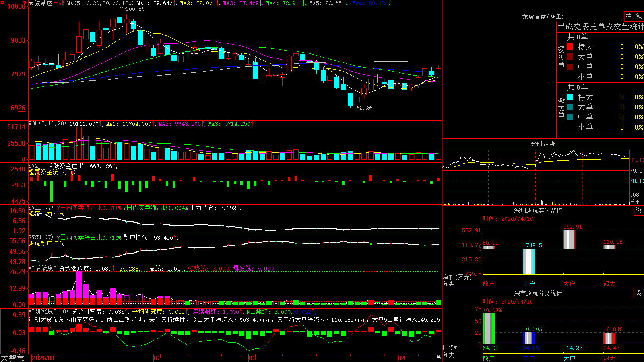644x362 pixels.
Task: Switch to 笔 (tick) view
Action: pos(639,16)
